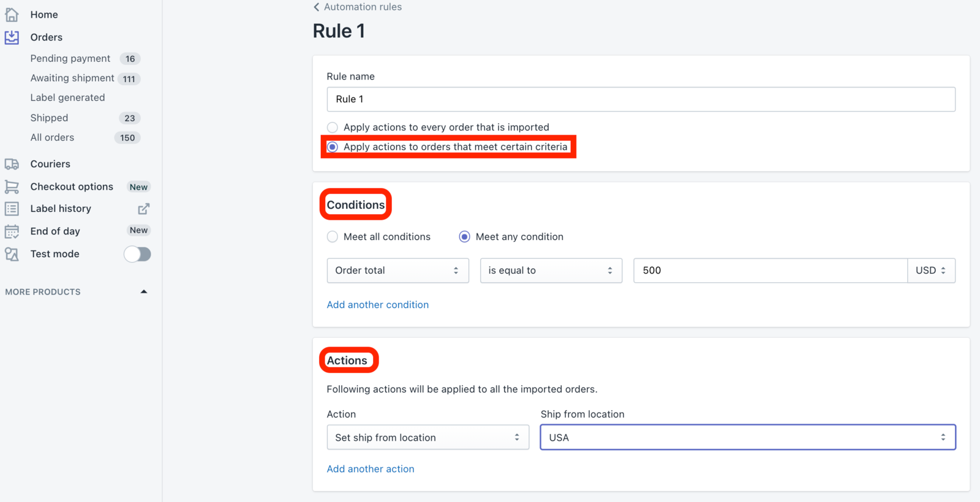The height and width of the screenshot is (502, 980).
Task: Open the USD currency dropdown
Action: 931,271
